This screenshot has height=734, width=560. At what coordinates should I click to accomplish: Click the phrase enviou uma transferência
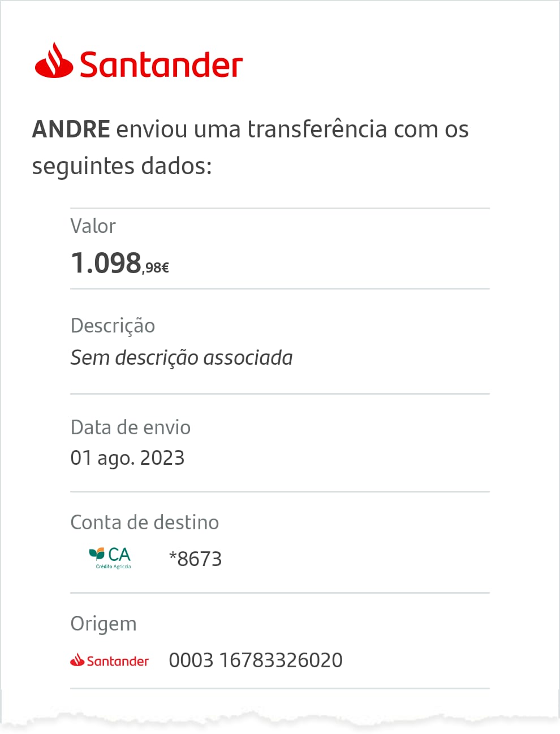(252, 129)
